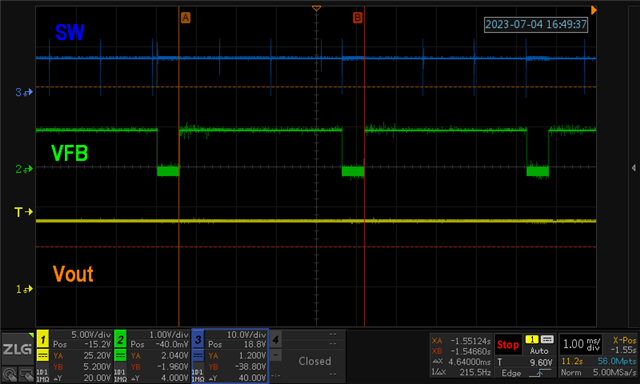Change channel 1 DC coupling icon
This screenshot has height=384, width=640.
tap(42, 355)
